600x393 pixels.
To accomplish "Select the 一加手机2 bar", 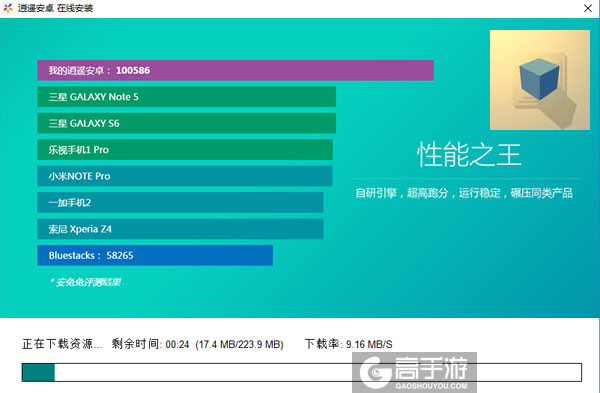I will pyautogui.click(x=180, y=202).
